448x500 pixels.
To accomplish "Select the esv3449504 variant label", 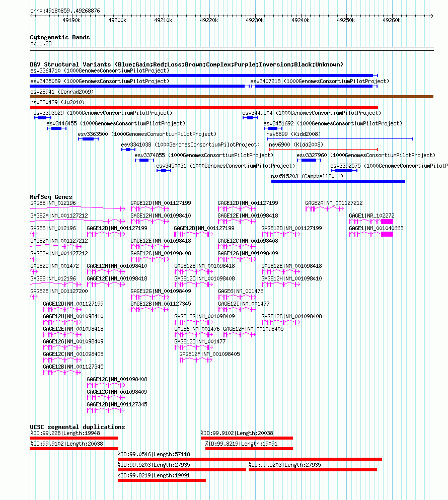I will click(312, 113).
